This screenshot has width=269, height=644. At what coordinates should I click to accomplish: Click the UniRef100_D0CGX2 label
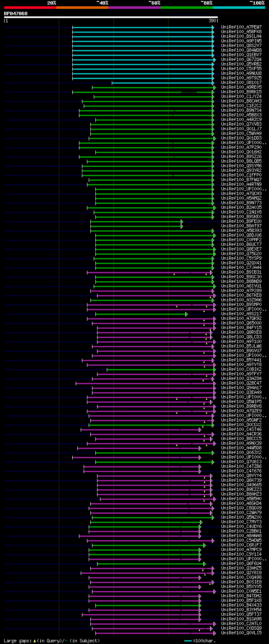(x=241, y=425)
